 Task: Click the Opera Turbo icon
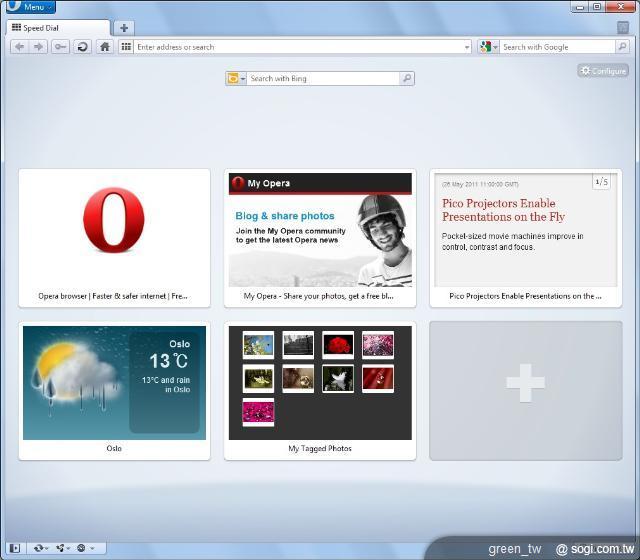coord(81,548)
